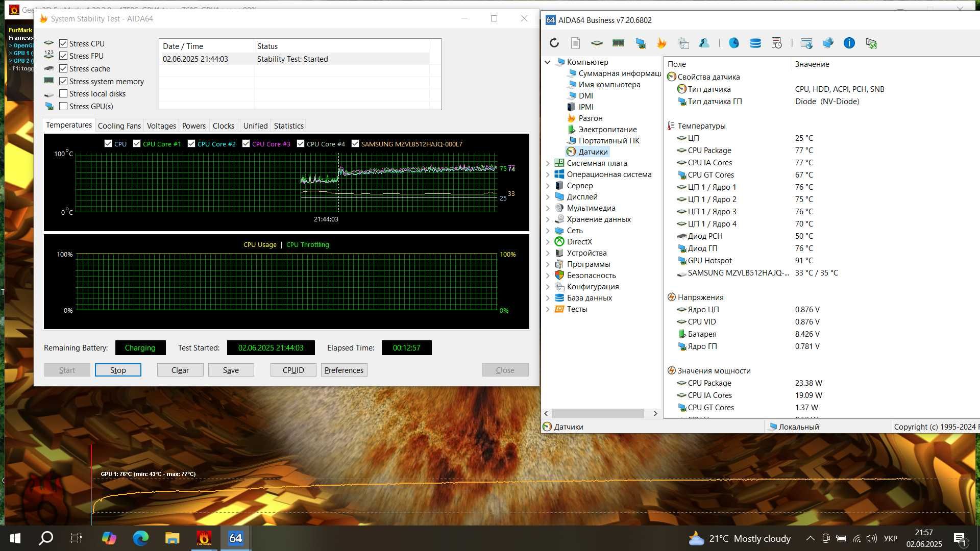Click the network computers globe toolbar icon
The width and height of the screenshot is (980, 551).
[828, 43]
